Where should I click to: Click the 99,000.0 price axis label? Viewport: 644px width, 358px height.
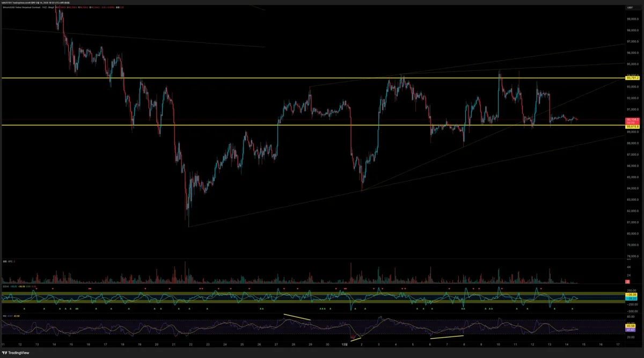(x=632, y=19)
